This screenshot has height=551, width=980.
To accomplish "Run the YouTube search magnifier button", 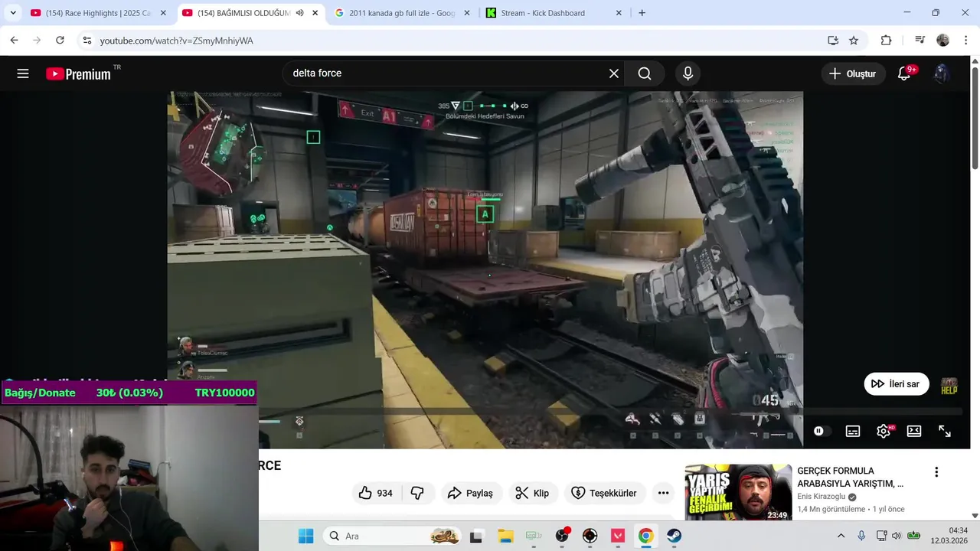I will 645,73.
